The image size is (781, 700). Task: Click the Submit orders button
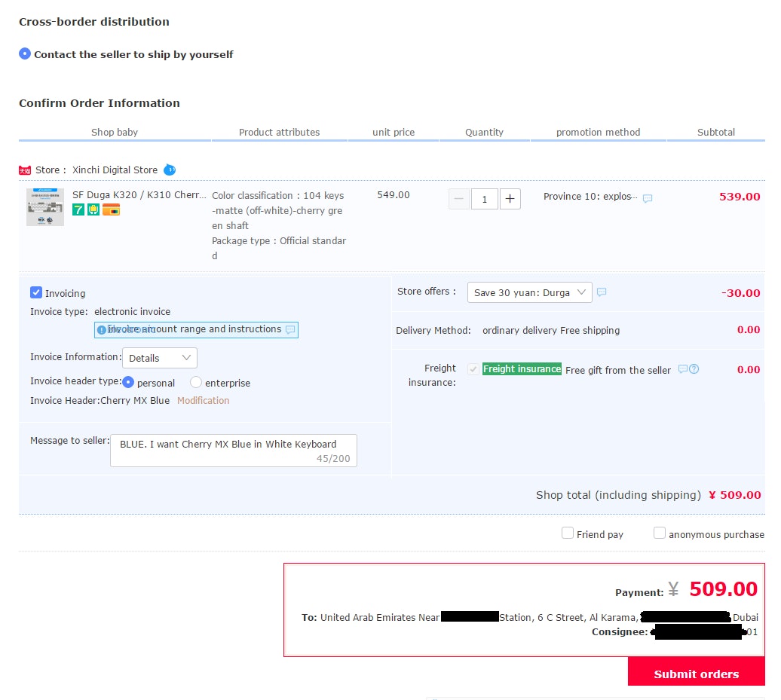coord(696,674)
